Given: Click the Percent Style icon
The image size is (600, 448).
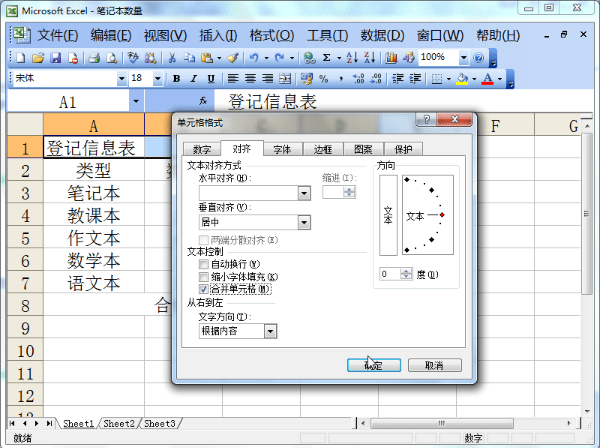Looking at the screenshot, I should pos(324,78).
